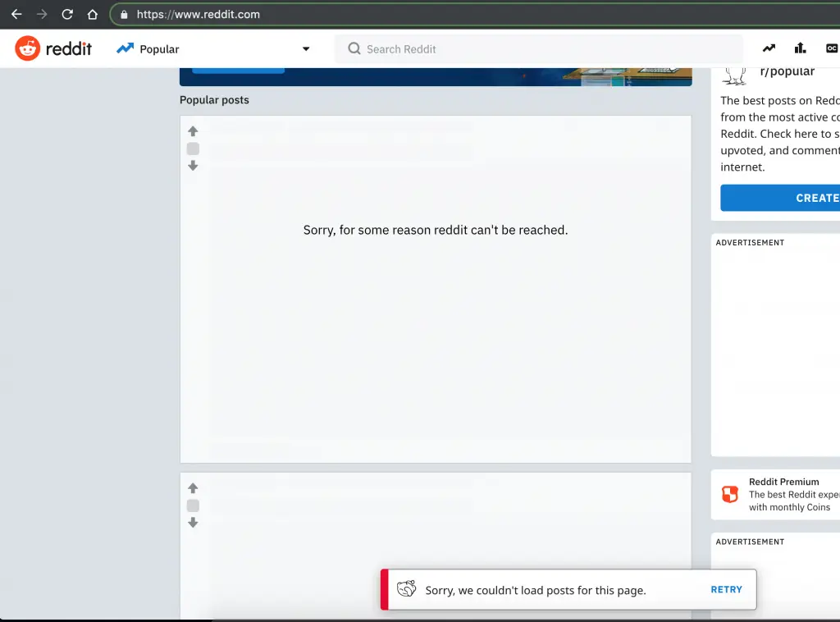This screenshot has width=840, height=622.
Task: Upvote the first post
Action: (x=193, y=130)
